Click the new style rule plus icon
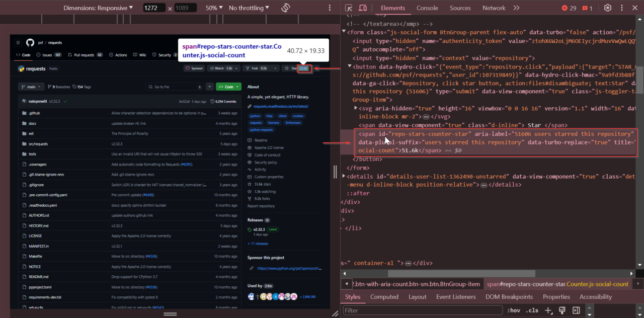 click(x=549, y=310)
